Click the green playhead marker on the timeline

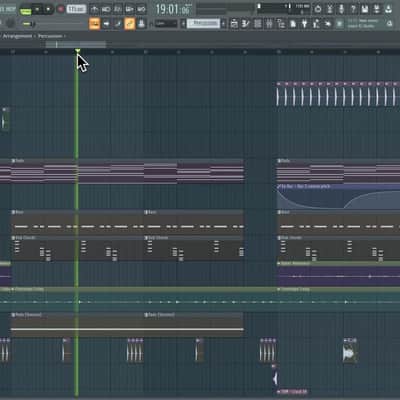tap(77, 51)
